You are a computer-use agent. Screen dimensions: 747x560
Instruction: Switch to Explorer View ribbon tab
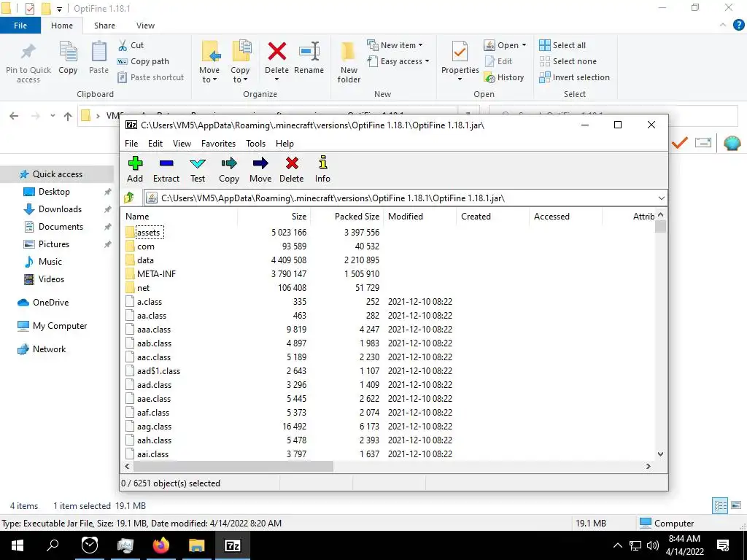pyautogui.click(x=145, y=26)
